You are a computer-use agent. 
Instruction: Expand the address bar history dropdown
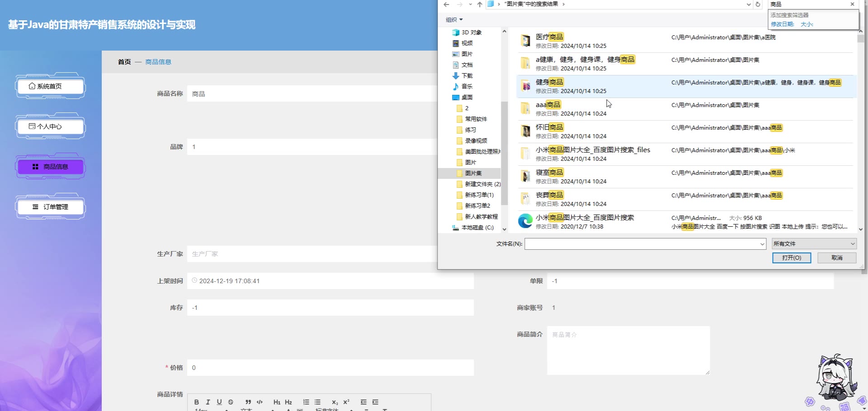(749, 5)
